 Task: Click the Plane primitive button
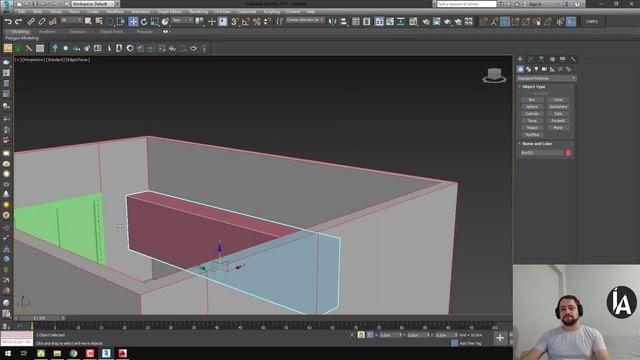[558, 127]
